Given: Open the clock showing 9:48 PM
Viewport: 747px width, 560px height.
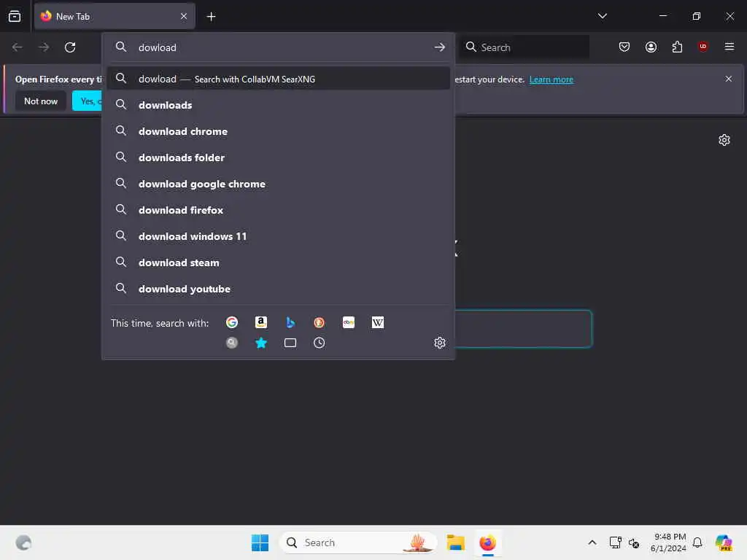Looking at the screenshot, I should pyautogui.click(x=668, y=542).
